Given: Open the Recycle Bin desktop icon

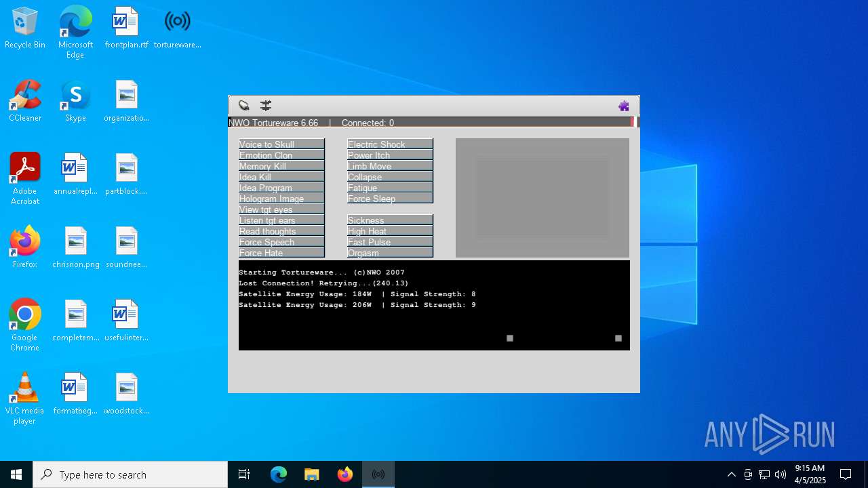Looking at the screenshot, I should (25, 28).
